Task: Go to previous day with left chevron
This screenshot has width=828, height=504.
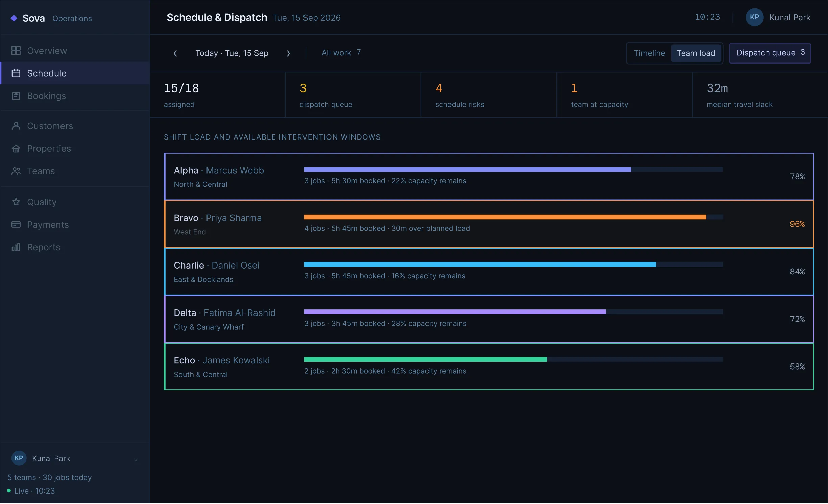Action: coord(175,53)
